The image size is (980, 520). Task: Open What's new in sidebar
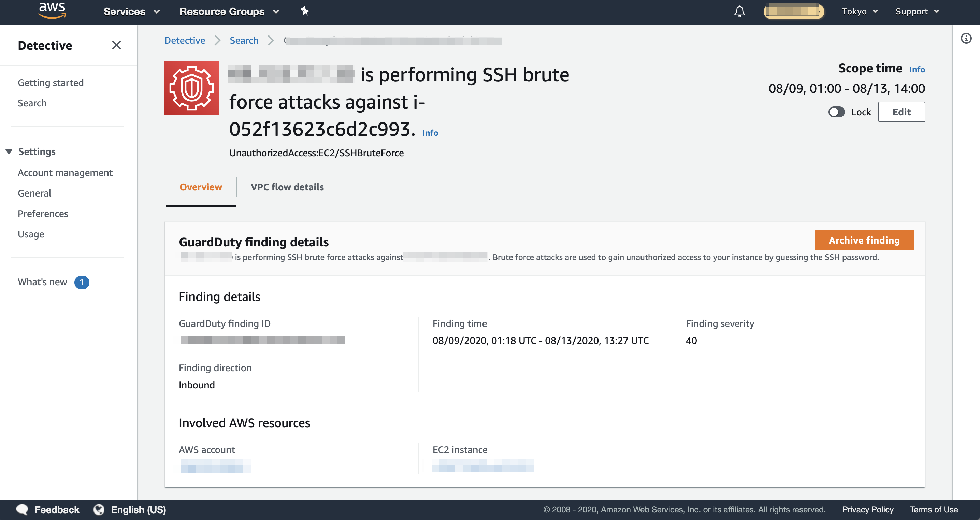(42, 282)
